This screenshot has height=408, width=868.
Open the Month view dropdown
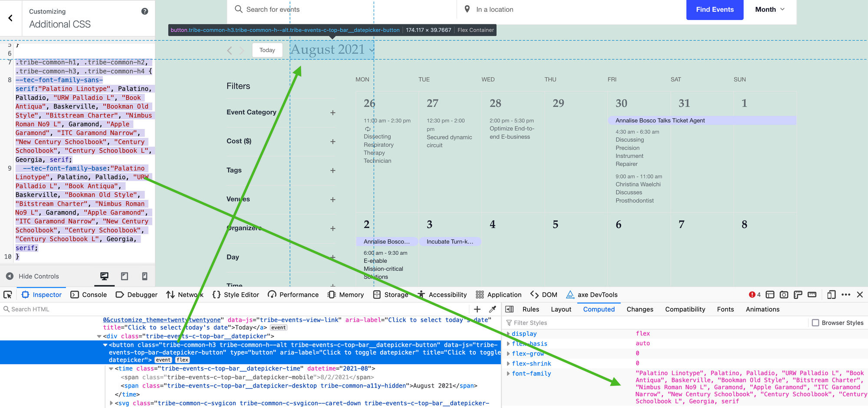pyautogui.click(x=769, y=10)
